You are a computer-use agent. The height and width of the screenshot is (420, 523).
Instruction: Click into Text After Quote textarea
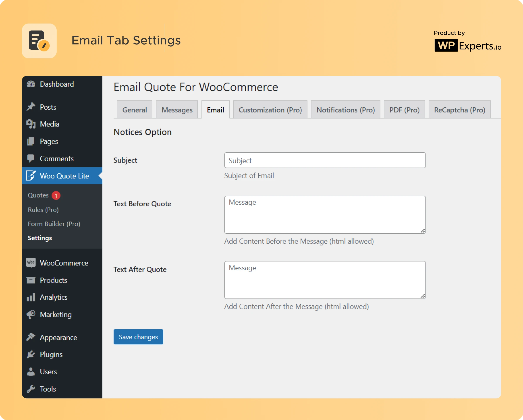tap(325, 280)
